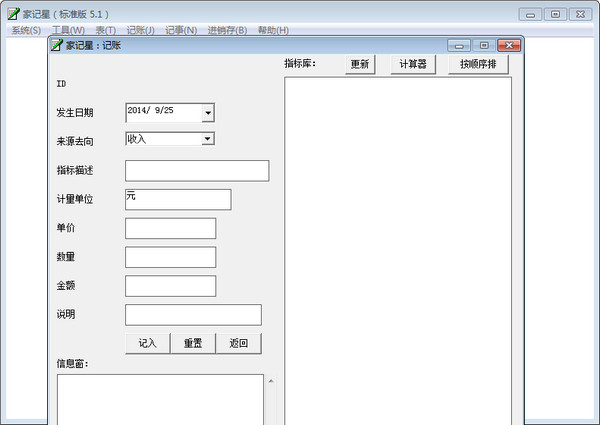This screenshot has height=425, width=600.
Task: Click the 信息窗 scrollbar up arrow
Action: 269,382
